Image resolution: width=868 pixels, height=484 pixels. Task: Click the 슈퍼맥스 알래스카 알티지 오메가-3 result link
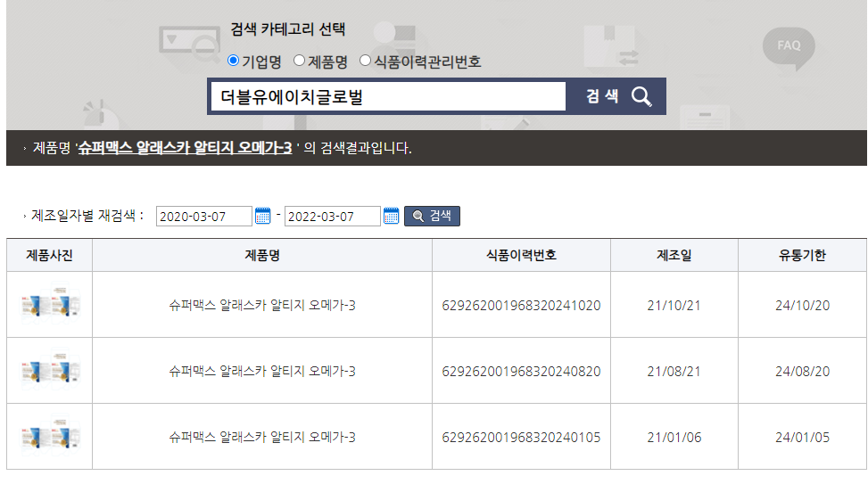point(185,148)
